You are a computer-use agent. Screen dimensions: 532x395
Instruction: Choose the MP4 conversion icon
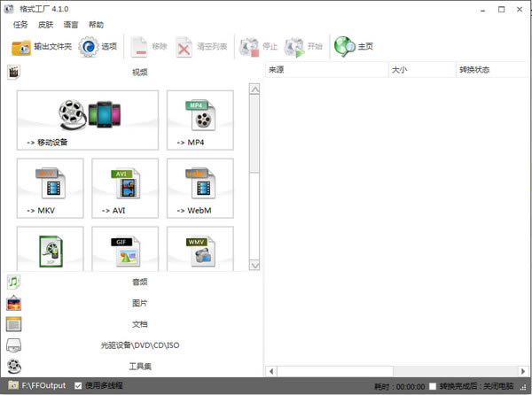pos(200,120)
